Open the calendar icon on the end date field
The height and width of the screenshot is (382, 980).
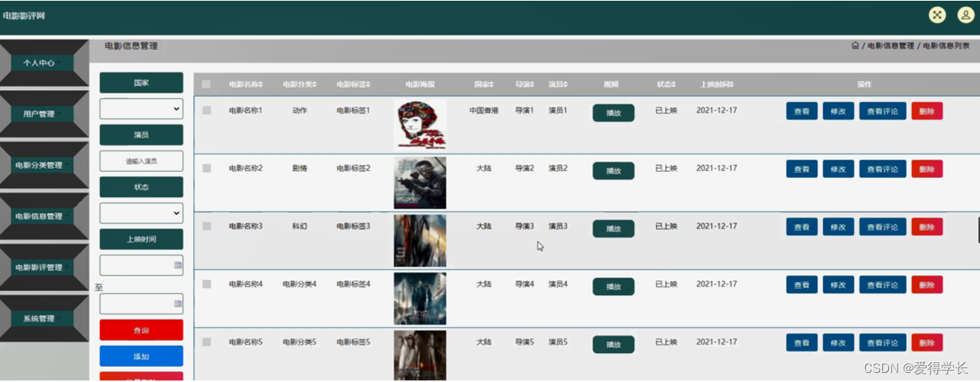tap(178, 304)
